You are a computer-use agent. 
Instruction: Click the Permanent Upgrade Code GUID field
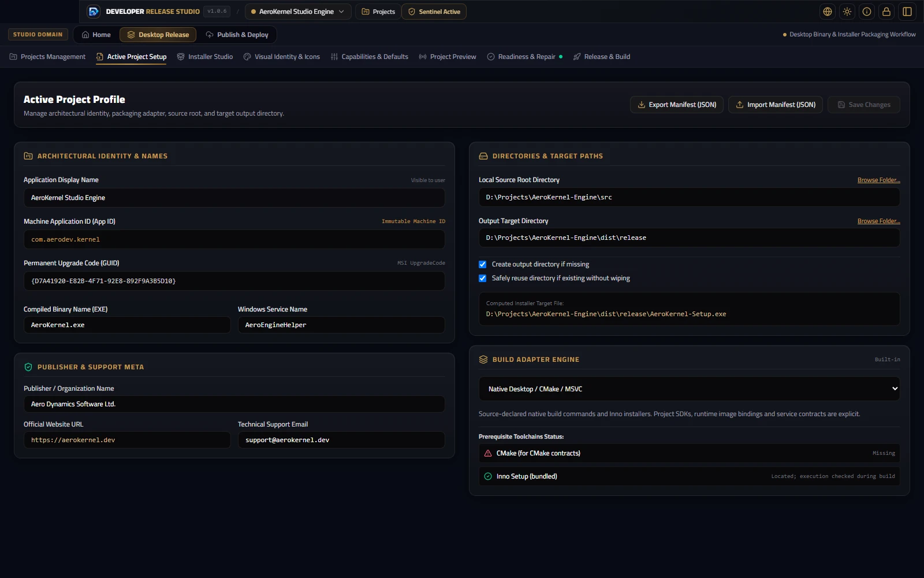click(234, 281)
